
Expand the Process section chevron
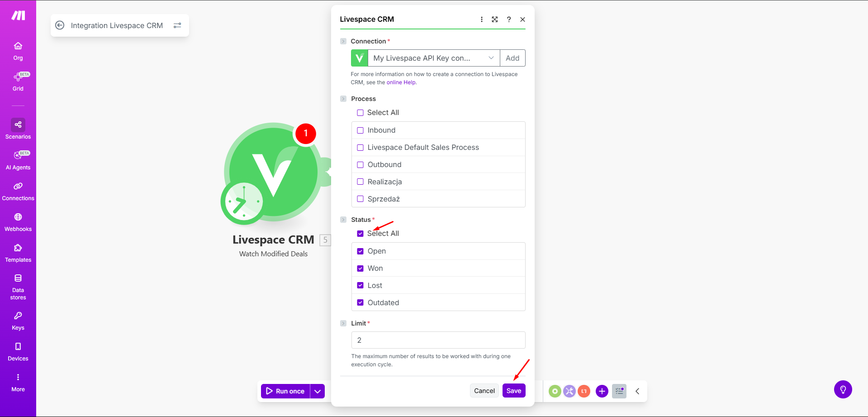pyautogui.click(x=343, y=99)
